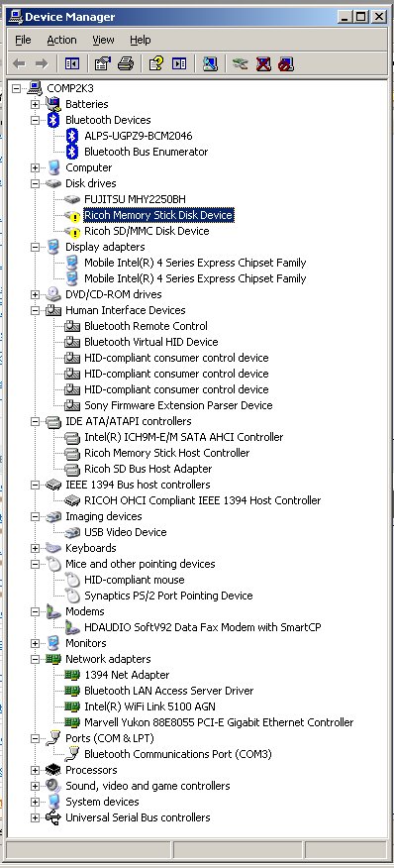Screen dimensions: 394x868
Task: Click the Print toolbar icon
Action: pyautogui.click(x=126, y=64)
